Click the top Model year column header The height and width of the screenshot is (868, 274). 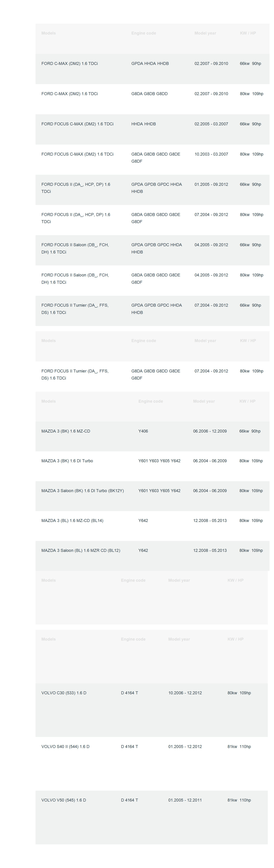pos(205,33)
